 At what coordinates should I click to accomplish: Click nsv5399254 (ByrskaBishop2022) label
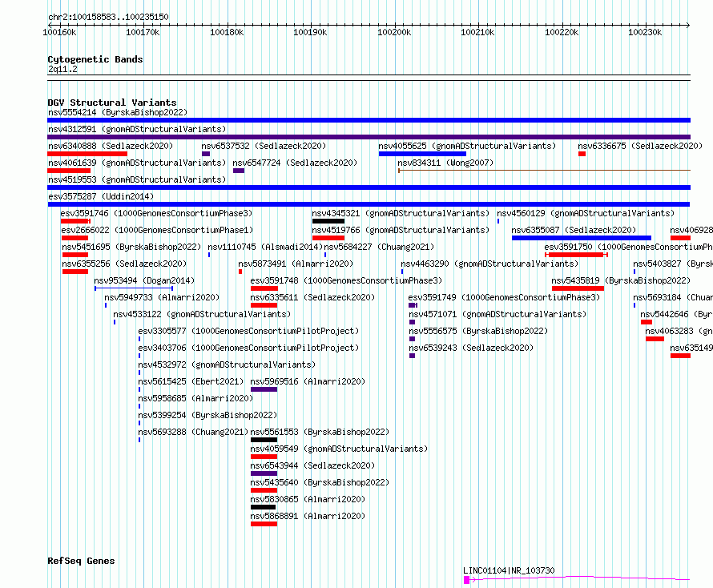coord(207,415)
